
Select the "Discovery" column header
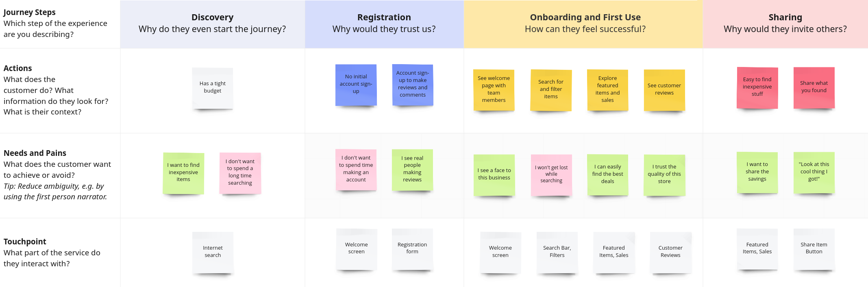click(212, 17)
